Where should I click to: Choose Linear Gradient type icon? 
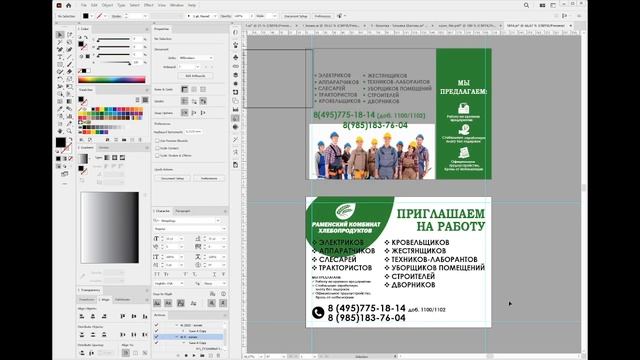tap(107, 158)
